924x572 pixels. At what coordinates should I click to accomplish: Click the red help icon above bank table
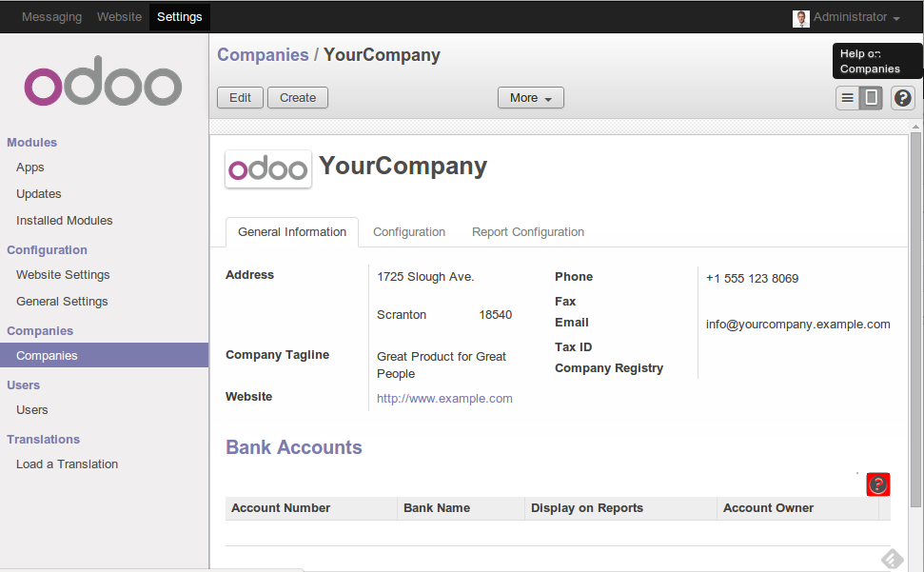coord(877,484)
